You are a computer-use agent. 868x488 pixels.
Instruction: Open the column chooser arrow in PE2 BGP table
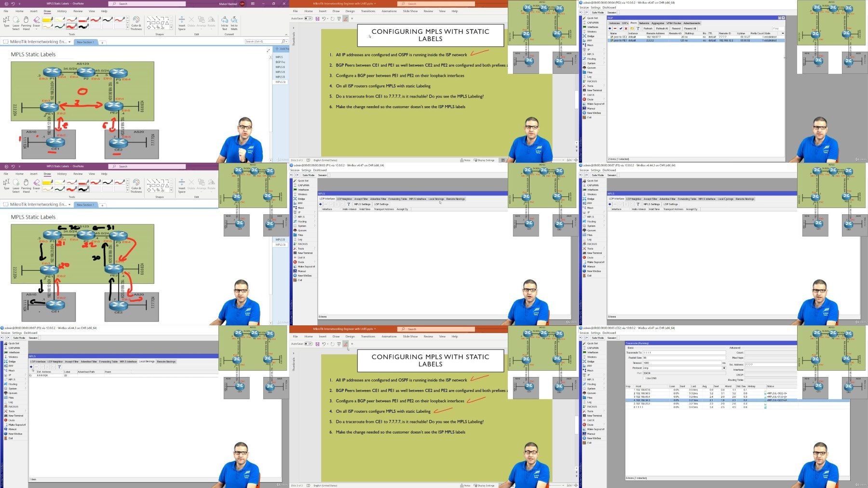click(783, 33)
